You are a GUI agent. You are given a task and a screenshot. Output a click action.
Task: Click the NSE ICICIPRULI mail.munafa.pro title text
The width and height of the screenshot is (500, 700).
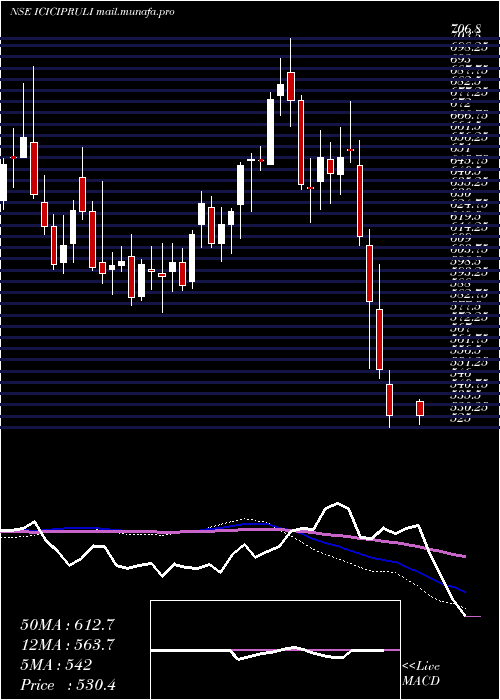92,12
